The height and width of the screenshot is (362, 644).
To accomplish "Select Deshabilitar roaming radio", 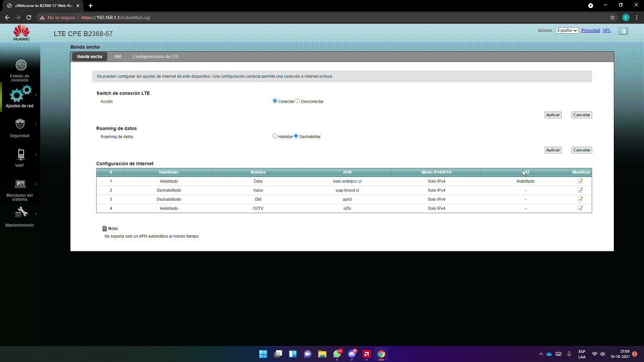I will (296, 136).
